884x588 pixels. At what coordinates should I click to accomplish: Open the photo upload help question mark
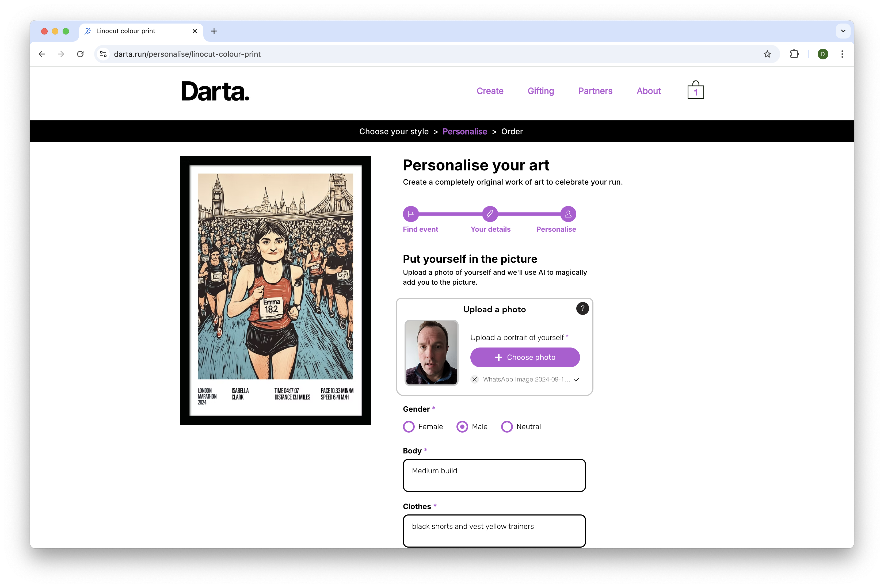pos(582,308)
